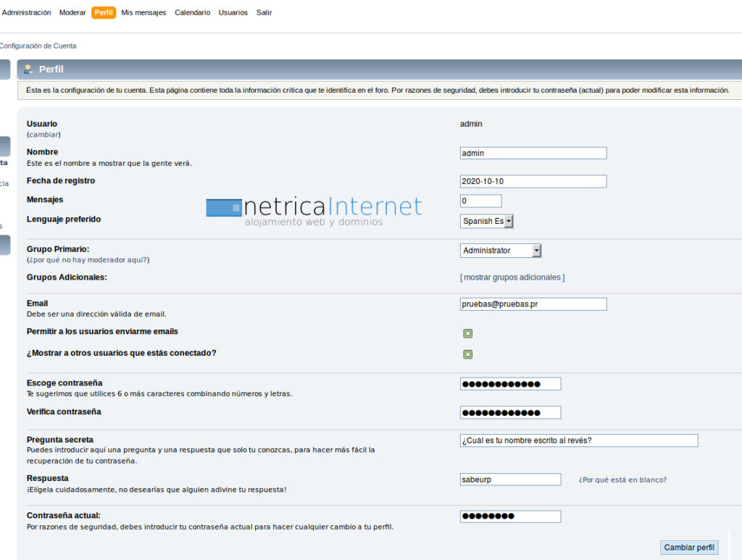
Task: Focus the Verifica contraseña field
Action: tap(511, 412)
